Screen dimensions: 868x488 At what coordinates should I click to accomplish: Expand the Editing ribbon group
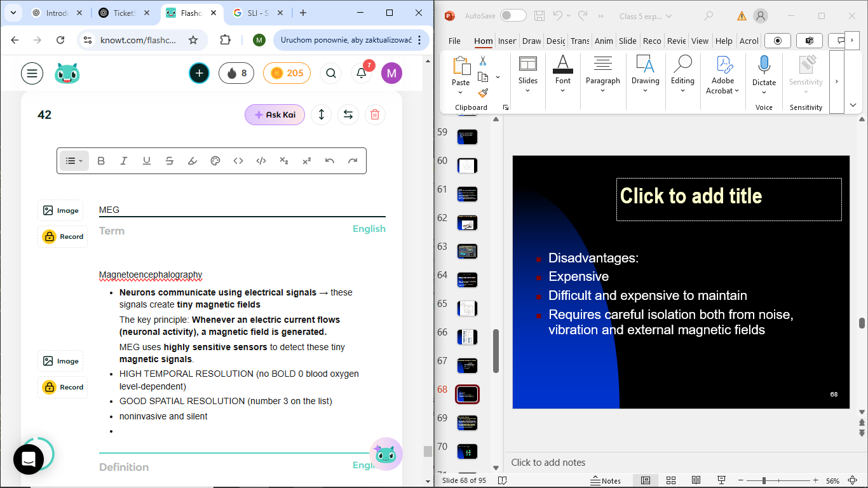point(682,74)
